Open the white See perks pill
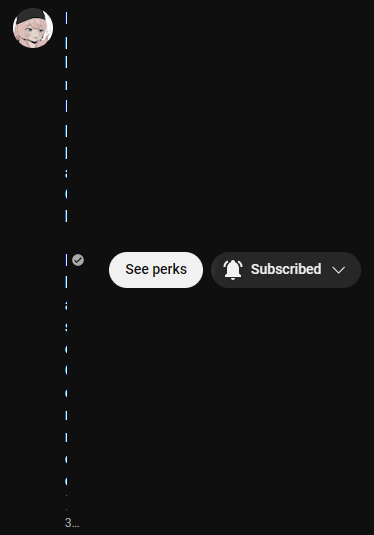 pyautogui.click(x=156, y=270)
